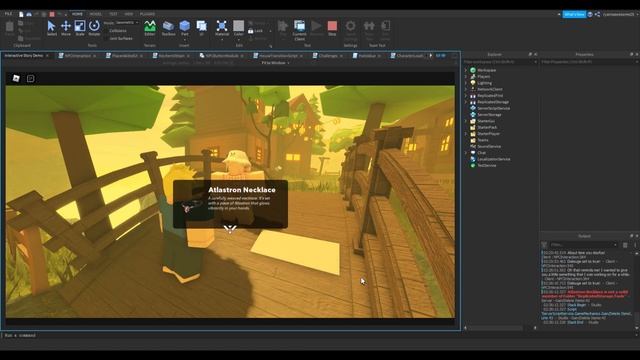Click the Workspace icon in Explorer
Image resolution: width=640 pixels, height=360 pixels.
473,70
